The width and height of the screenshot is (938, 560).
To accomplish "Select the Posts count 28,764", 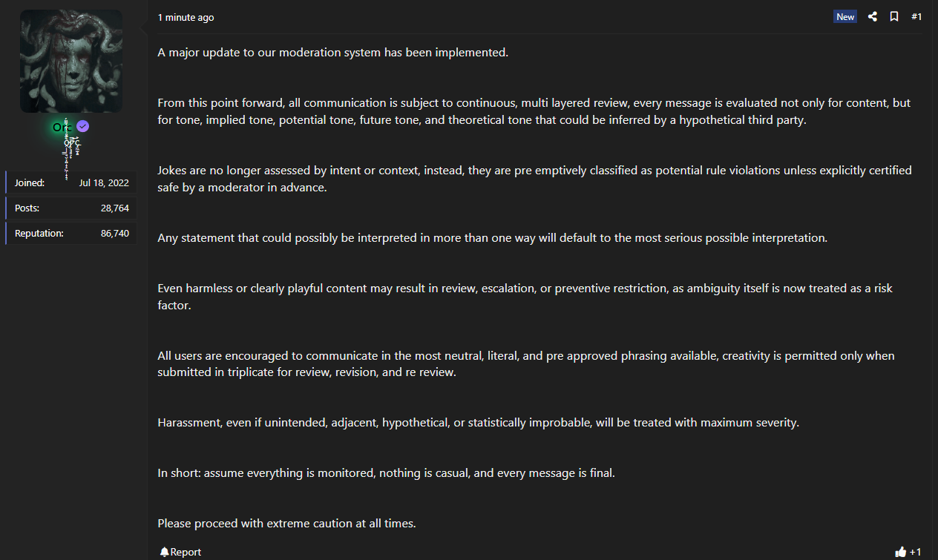I will (115, 208).
